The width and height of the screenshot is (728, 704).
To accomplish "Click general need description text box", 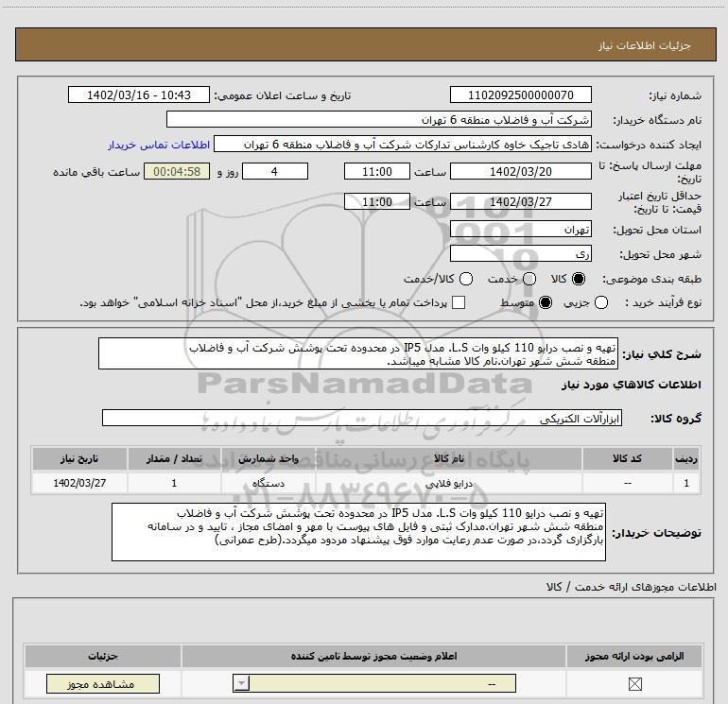I will coord(358,354).
